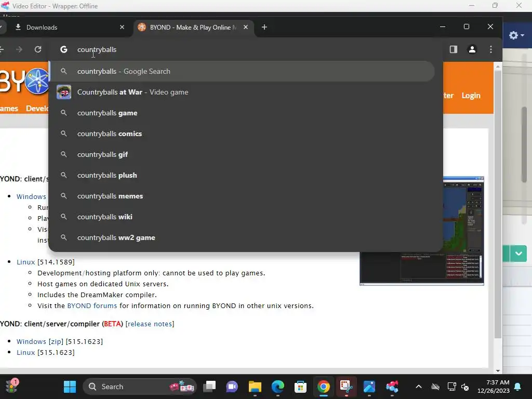Click the OneDrive cloud tray icon
The height and width of the screenshot is (399, 532).
pyautogui.click(x=435, y=387)
